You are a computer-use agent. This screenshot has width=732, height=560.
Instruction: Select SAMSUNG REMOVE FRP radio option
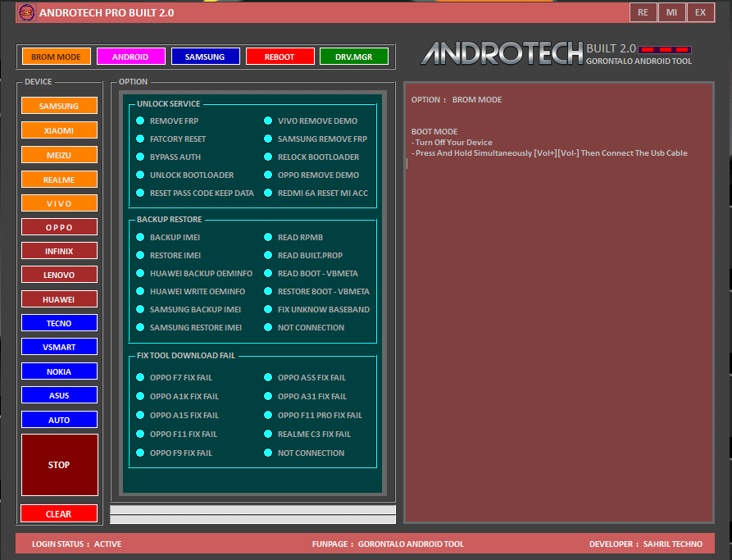pos(316,139)
